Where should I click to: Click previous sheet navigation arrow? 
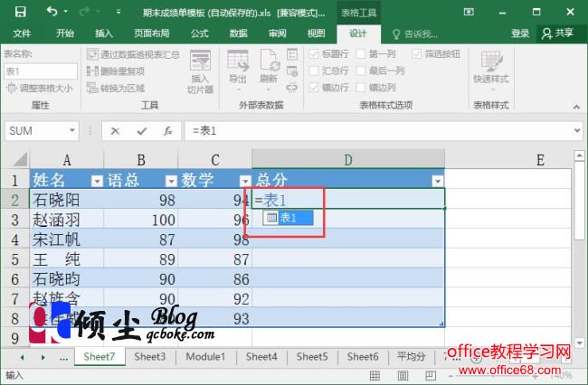pos(22,357)
